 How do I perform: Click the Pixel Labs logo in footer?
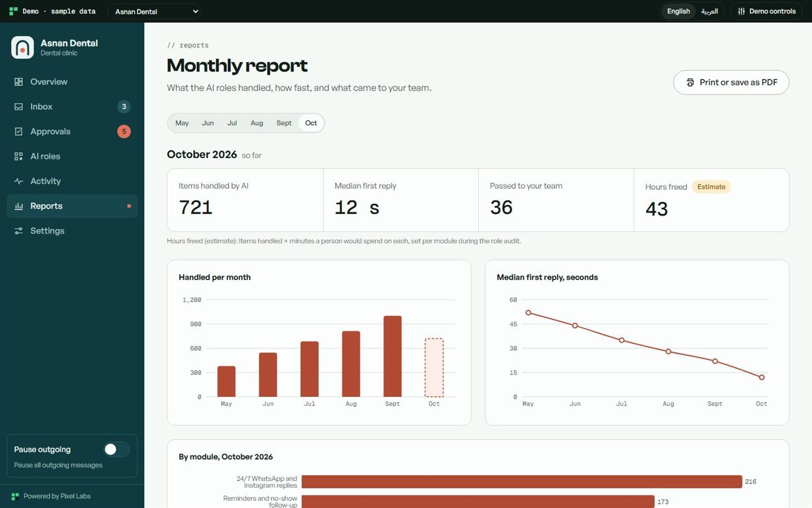[x=15, y=496]
